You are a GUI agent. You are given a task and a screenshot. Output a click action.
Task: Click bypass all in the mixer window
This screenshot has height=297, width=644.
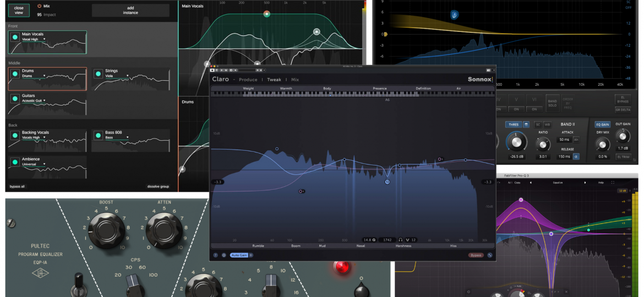tap(17, 186)
